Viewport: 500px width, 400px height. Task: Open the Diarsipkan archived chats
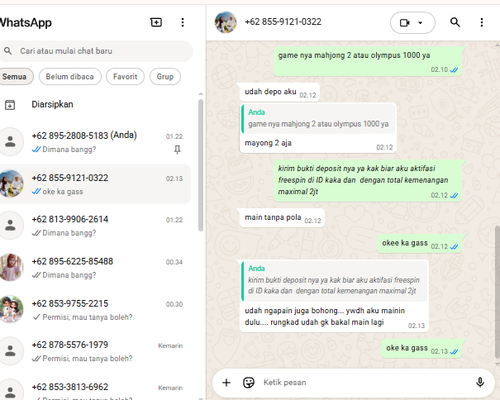click(95, 105)
